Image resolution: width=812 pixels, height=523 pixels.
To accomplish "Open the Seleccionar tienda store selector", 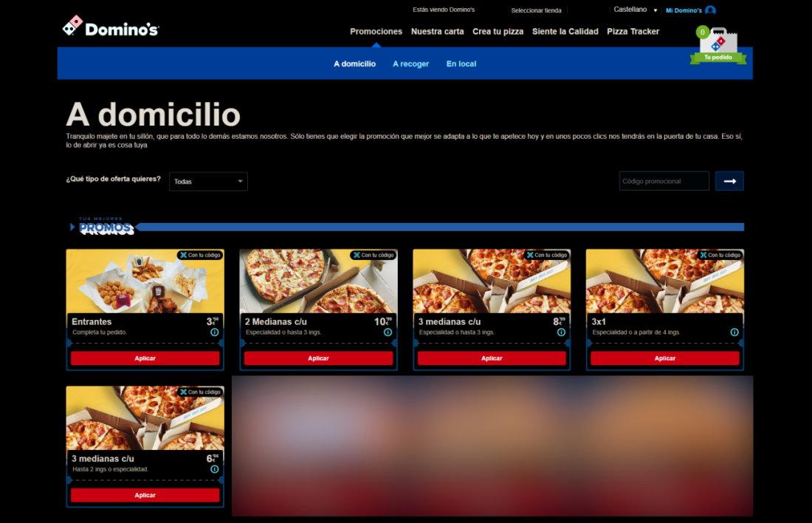I will tap(536, 10).
